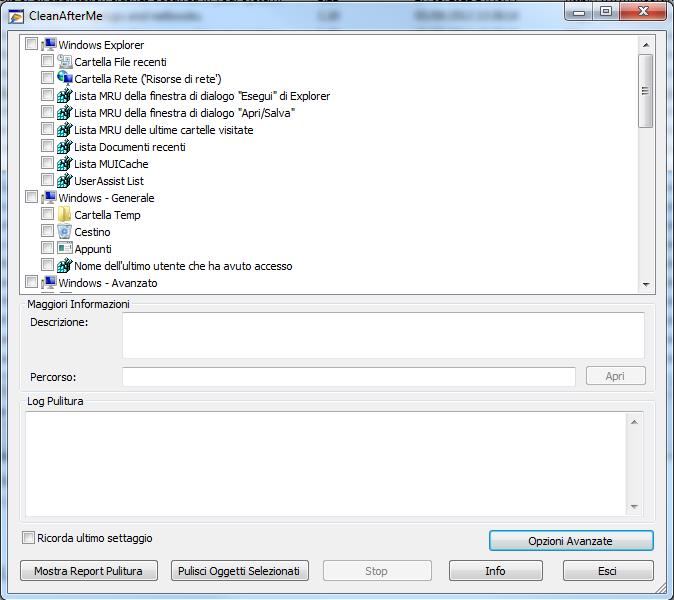
Task: Check the Lista Documenti recenti checkbox
Action: coord(47,146)
